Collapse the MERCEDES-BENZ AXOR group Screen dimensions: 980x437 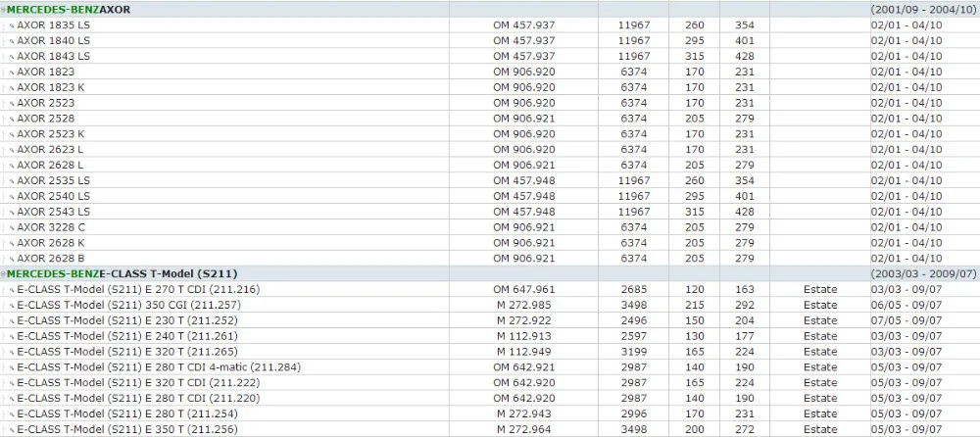point(3,10)
